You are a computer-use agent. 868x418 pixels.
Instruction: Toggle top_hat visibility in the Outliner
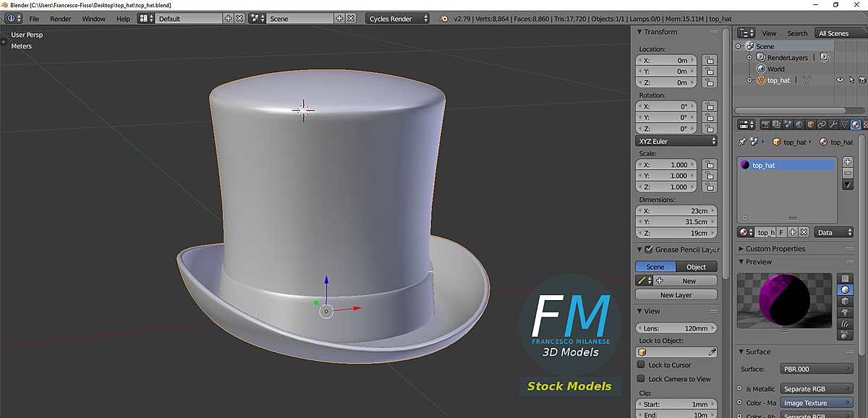(x=840, y=80)
